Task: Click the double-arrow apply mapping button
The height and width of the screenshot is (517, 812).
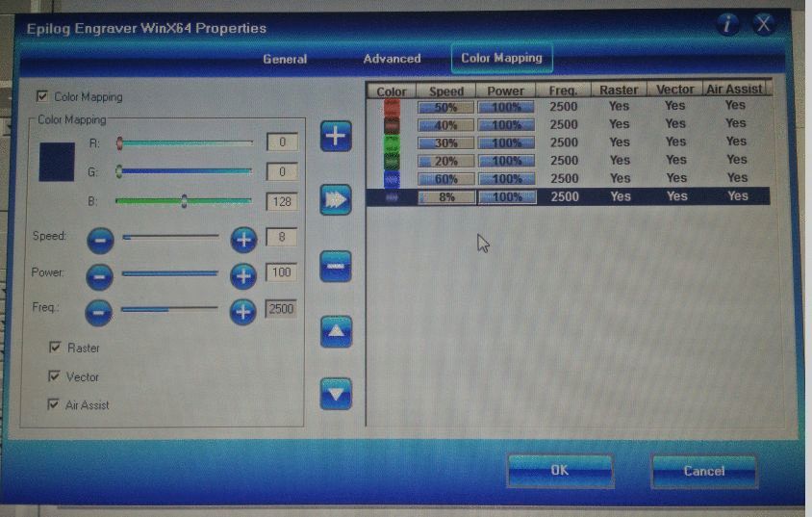Action: click(x=336, y=199)
